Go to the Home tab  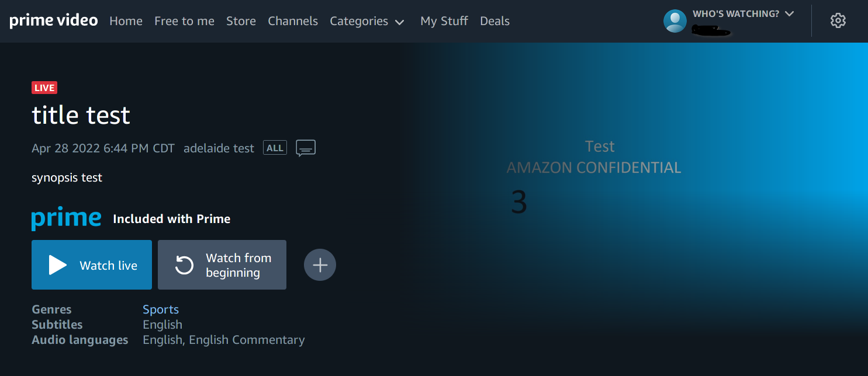click(x=126, y=22)
